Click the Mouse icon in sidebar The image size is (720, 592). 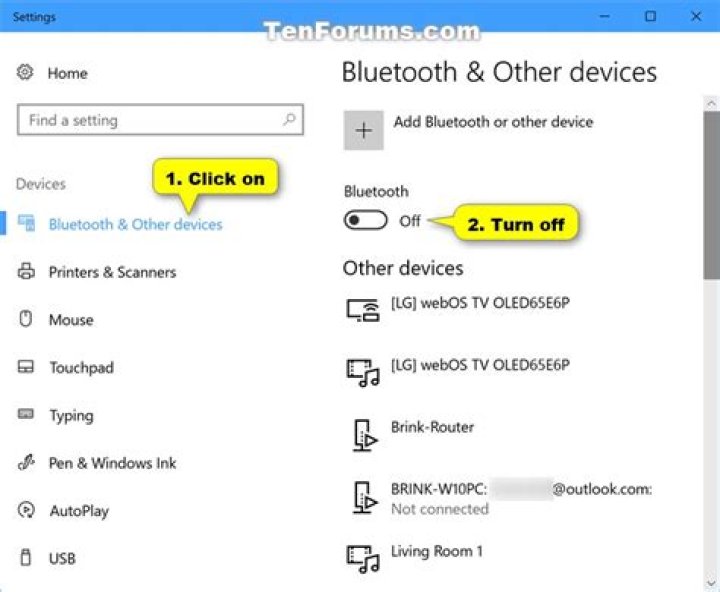(27, 320)
